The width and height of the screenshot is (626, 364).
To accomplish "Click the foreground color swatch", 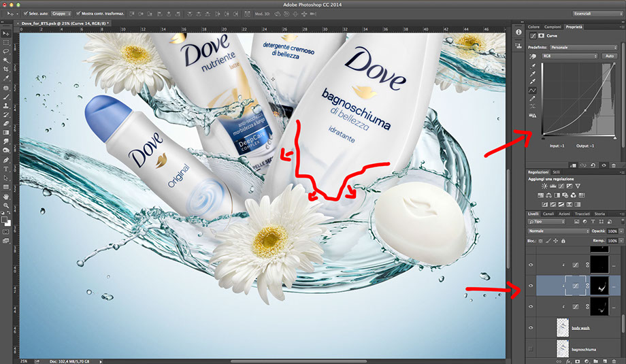I will tap(4, 219).
